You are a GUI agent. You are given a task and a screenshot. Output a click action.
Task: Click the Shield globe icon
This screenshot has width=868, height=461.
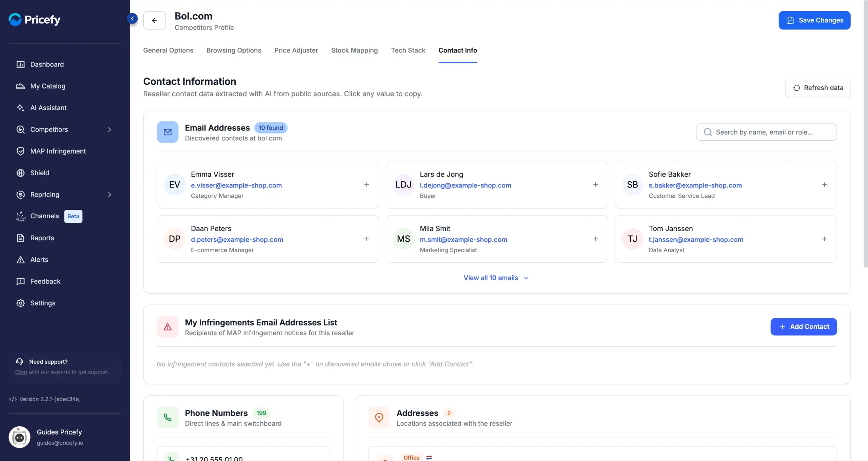[21, 173]
